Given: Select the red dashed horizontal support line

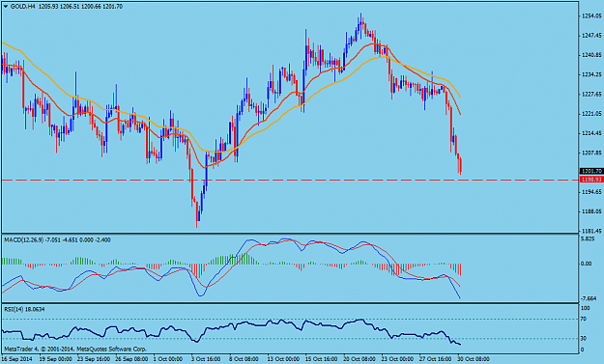Looking at the screenshot, I should click(290, 180).
